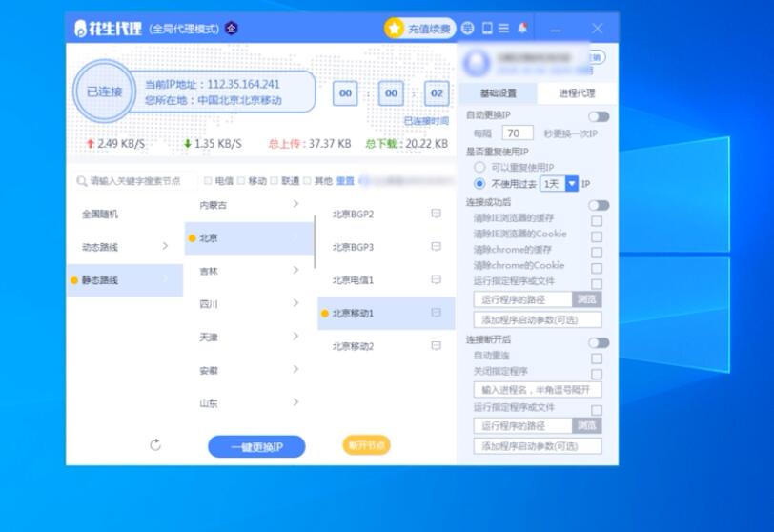The width and height of the screenshot is (774, 532).
Task: Select the 可以重复使用IP radio button
Action: click(479, 167)
